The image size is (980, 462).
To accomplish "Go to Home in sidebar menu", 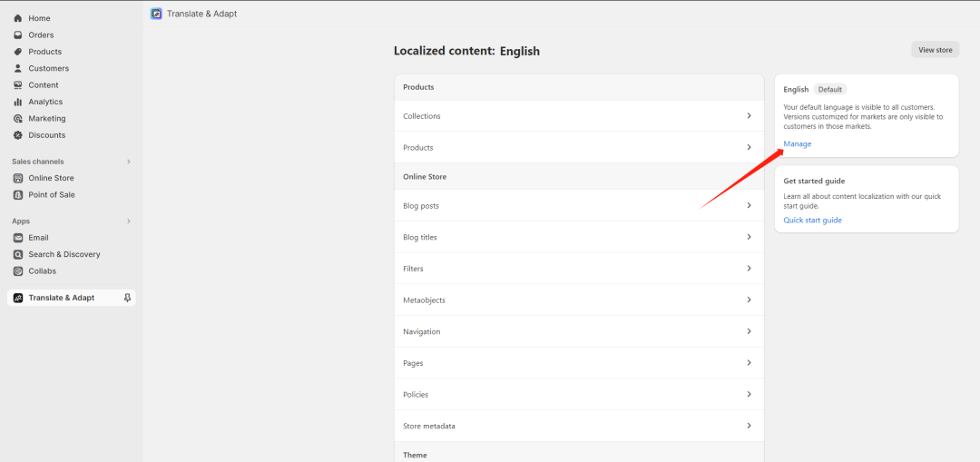I will click(39, 18).
